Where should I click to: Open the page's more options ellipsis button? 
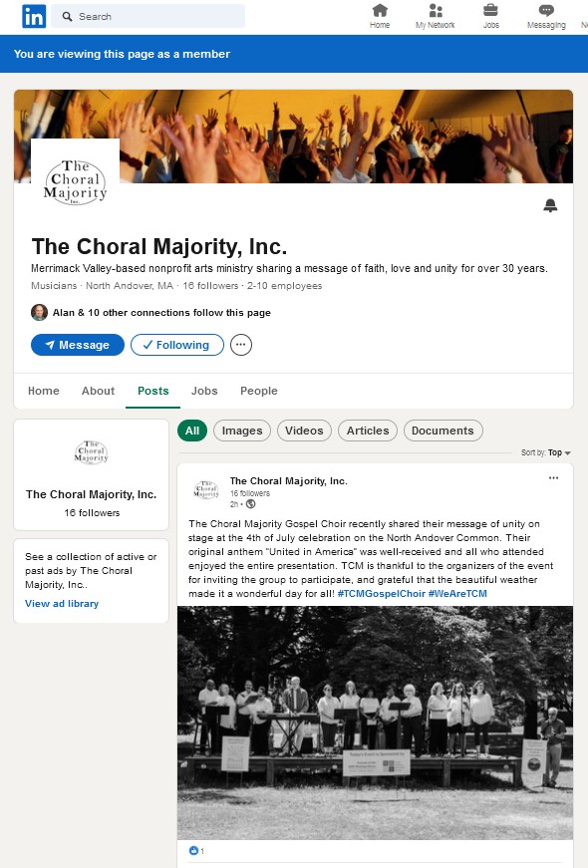coord(241,345)
